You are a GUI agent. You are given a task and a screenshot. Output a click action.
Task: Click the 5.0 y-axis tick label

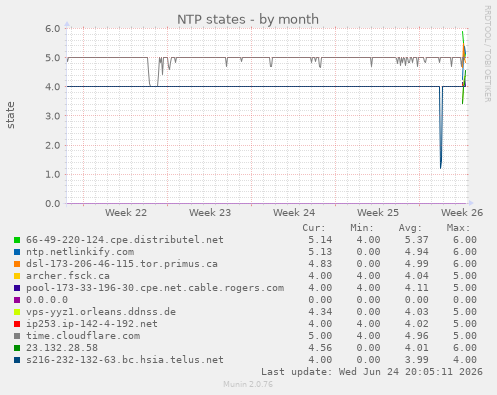53,58
